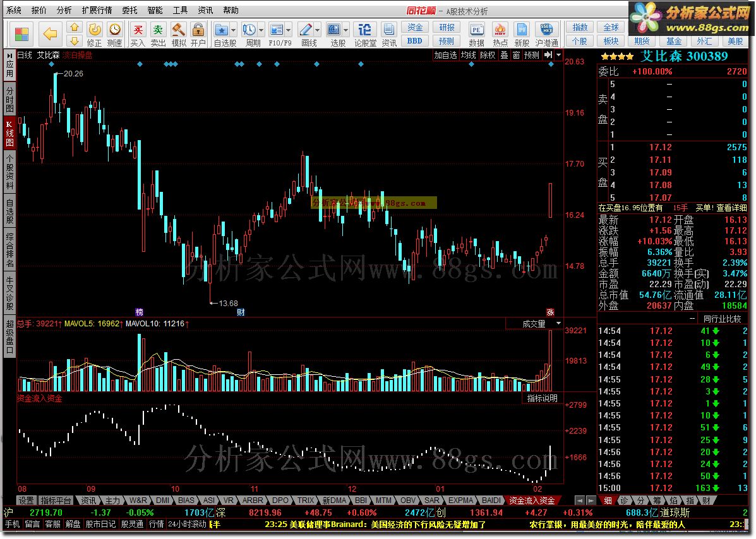
Task: Select the 资金流入资金 indicator tab
Action: click(532, 500)
